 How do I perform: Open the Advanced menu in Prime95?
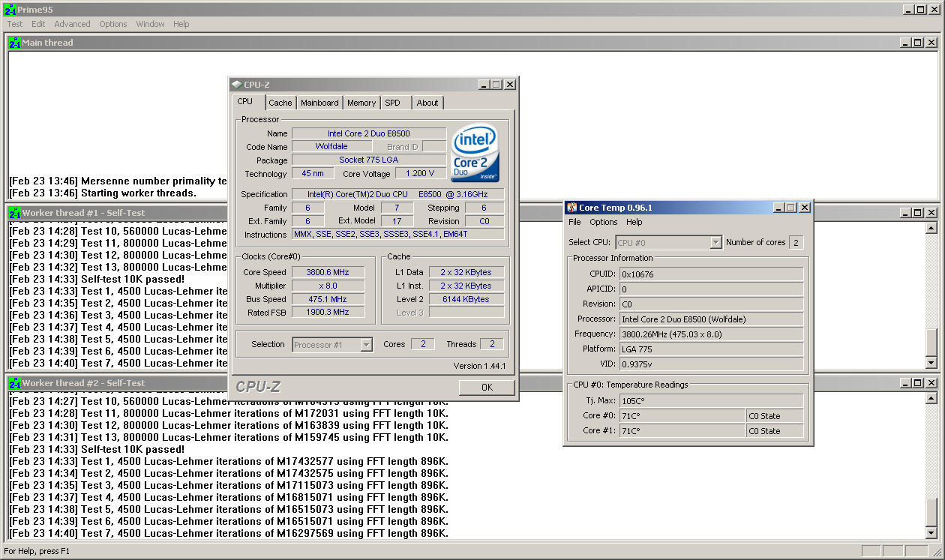pos(72,24)
